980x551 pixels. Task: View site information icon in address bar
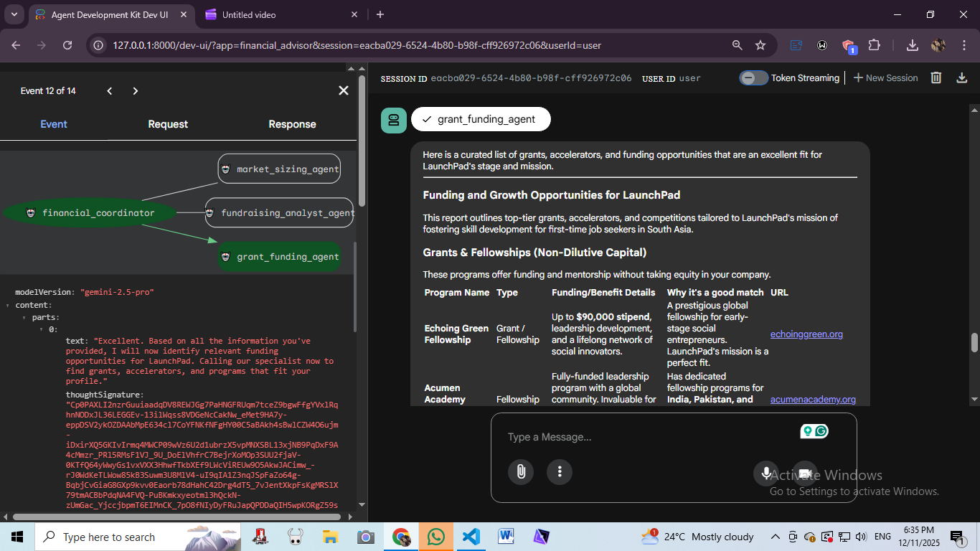click(99, 45)
